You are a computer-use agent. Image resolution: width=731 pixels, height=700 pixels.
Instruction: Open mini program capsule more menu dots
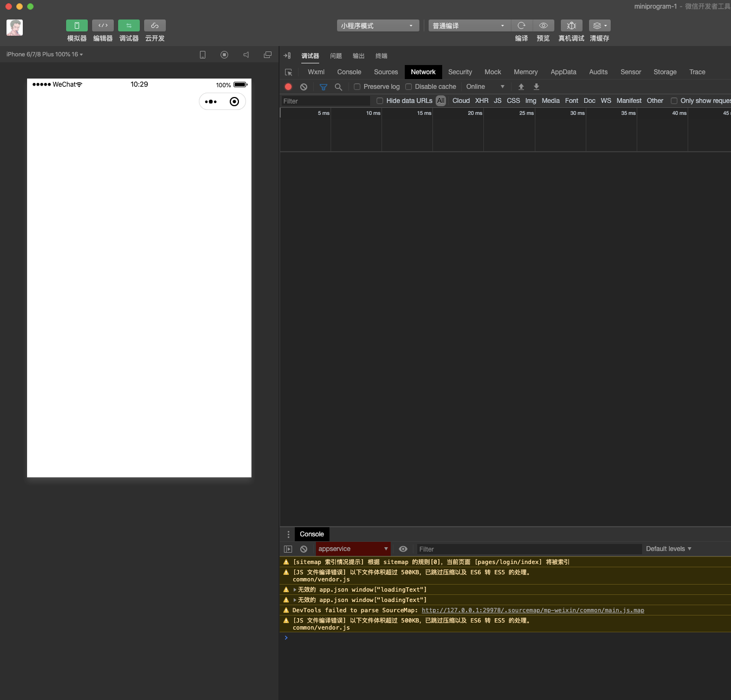(211, 101)
